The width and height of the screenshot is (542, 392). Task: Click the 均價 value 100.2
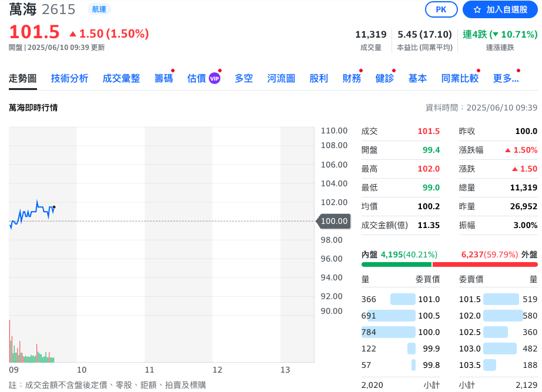(x=429, y=206)
